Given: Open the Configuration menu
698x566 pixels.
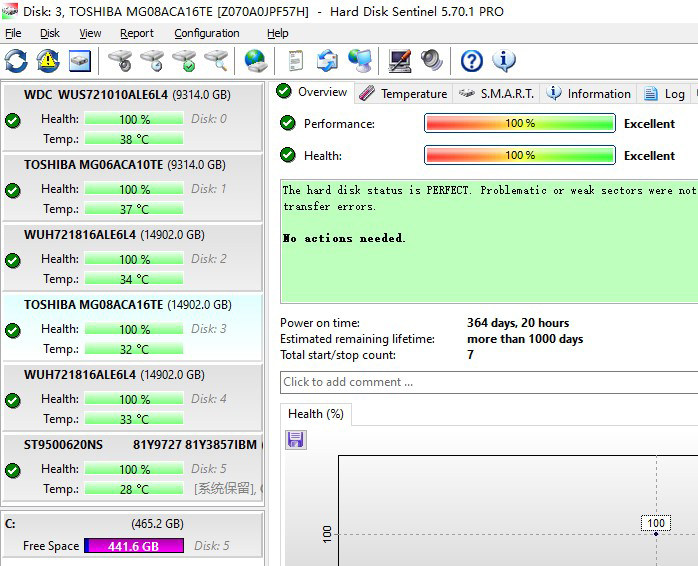Looking at the screenshot, I should 207,33.
